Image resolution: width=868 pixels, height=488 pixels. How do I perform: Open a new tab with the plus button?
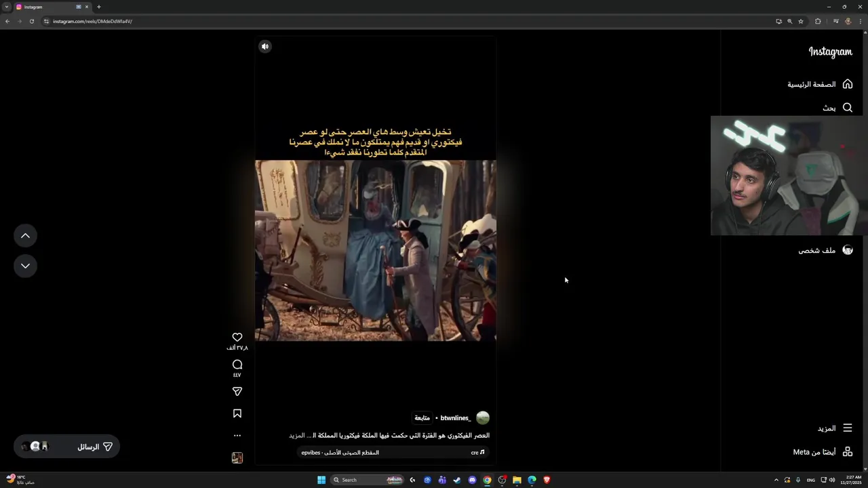[x=99, y=7]
